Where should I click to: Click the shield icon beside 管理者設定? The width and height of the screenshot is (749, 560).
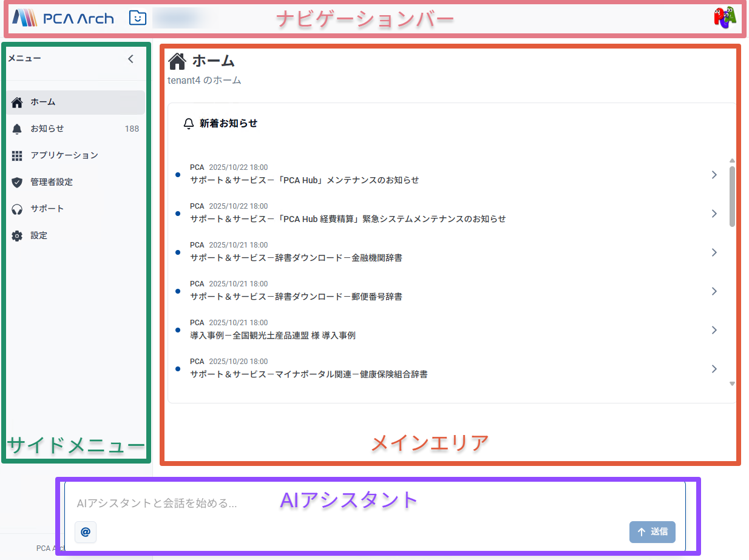16,182
